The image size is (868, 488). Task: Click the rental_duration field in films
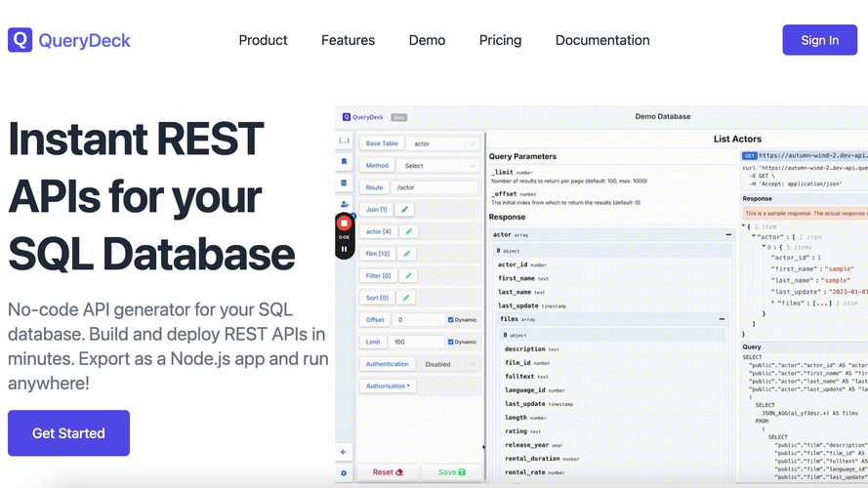point(541,458)
